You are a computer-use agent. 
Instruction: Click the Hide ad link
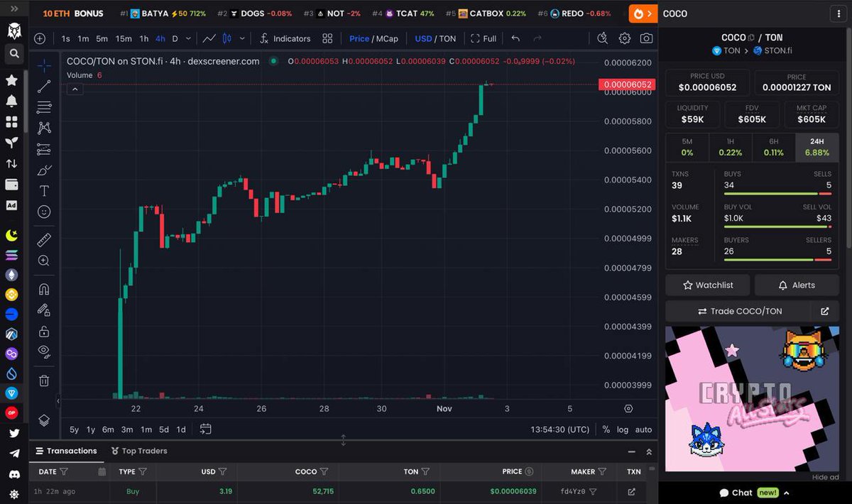click(825, 477)
